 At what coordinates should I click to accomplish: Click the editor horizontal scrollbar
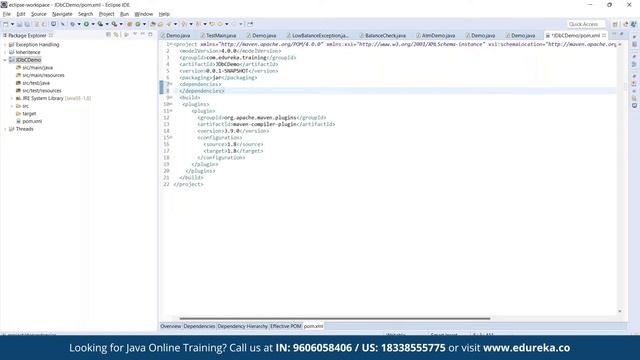point(335,318)
